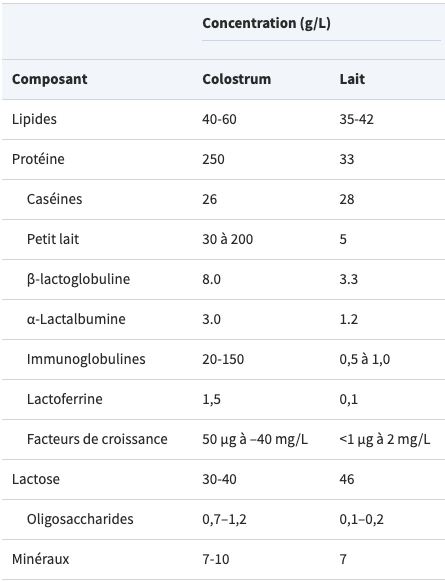Select the 20-150 immunoglobulines colostrum value

[x=223, y=359]
